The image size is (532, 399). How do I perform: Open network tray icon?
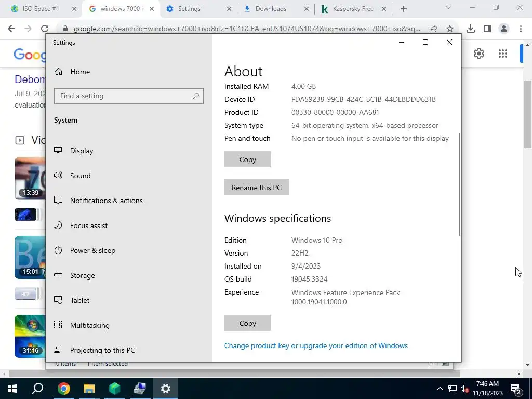tap(453, 389)
